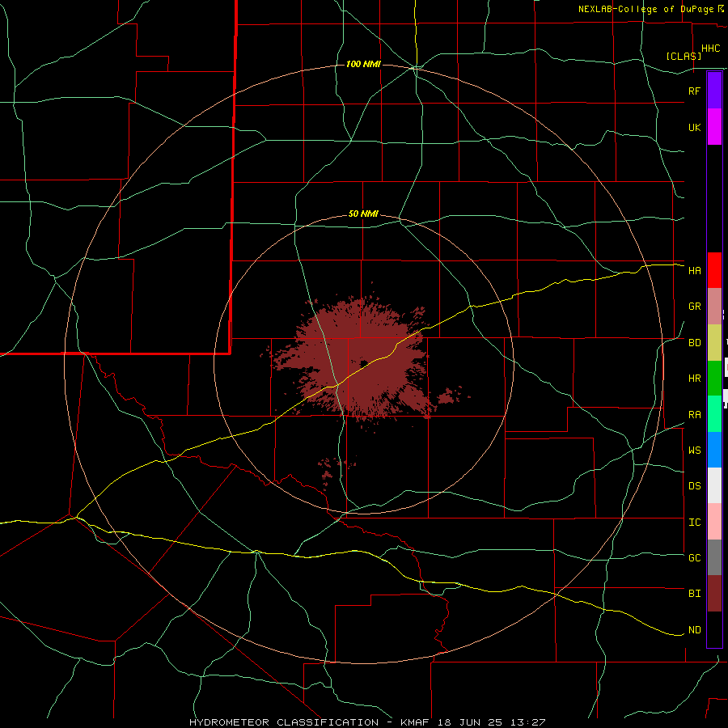The width and height of the screenshot is (728, 728).
Task: Select the GC gray legend swatch
Action: (x=714, y=557)
